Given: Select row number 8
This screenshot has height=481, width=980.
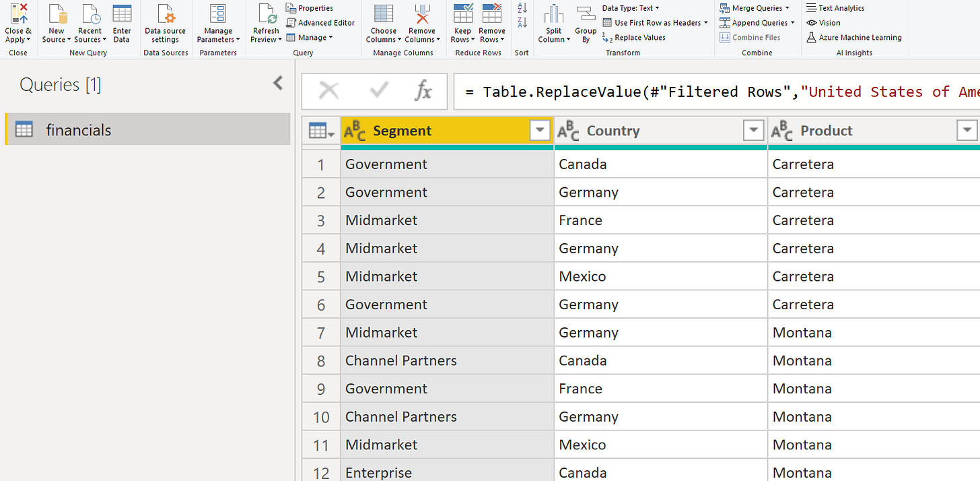Looking at the screenshot, I should coord(321,361).
